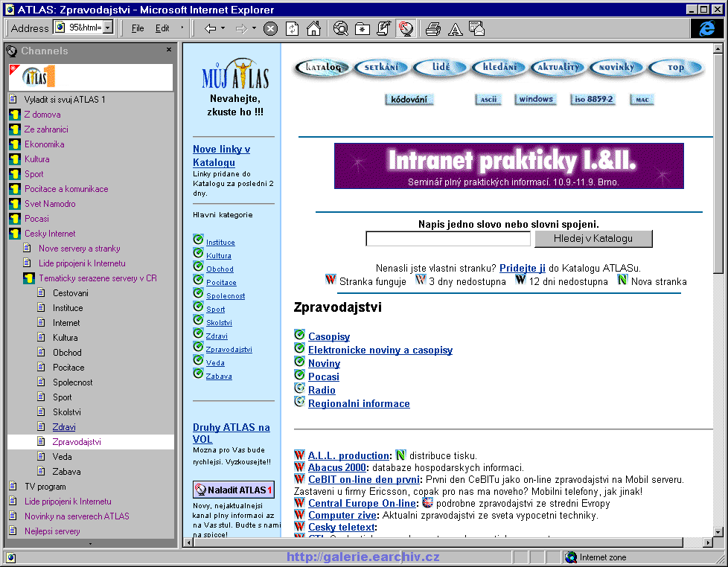Click the Mail toolbar icon
Viewport: 728px width, 567px height.
pos(477,29)
